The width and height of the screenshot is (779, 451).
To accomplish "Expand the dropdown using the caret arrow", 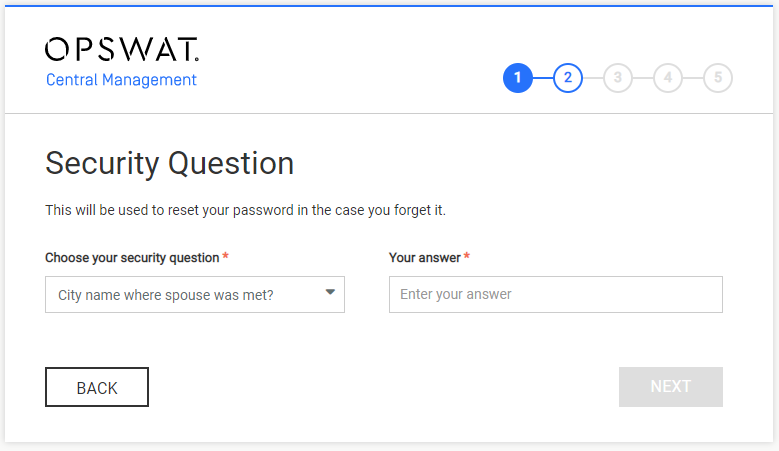I will (330, 292).
